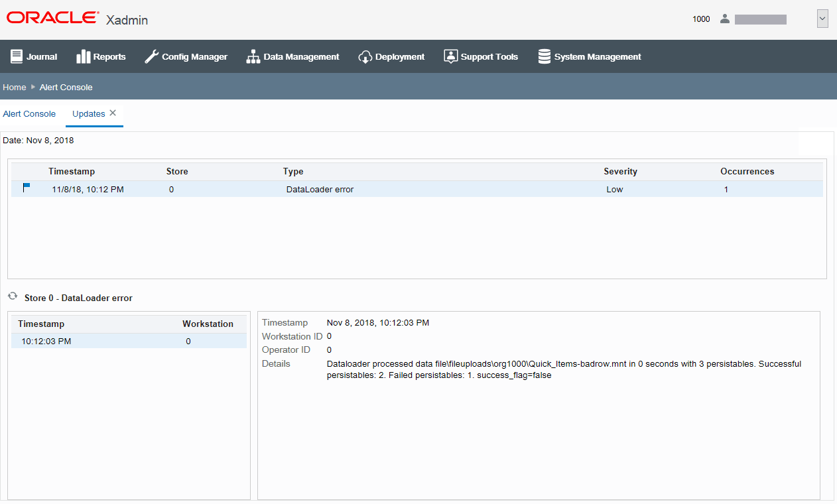Sort by the Type column header
The image size is (837, 504).
293,171
